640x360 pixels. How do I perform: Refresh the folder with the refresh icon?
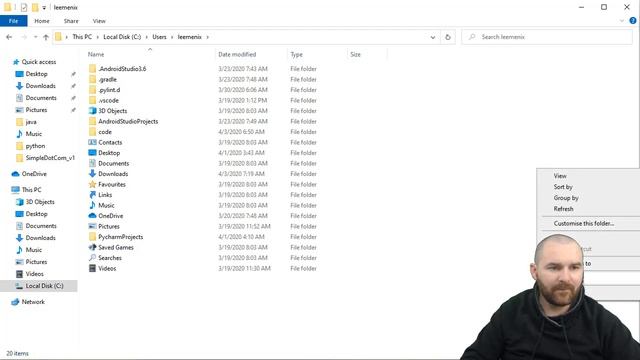click(448, 37)
